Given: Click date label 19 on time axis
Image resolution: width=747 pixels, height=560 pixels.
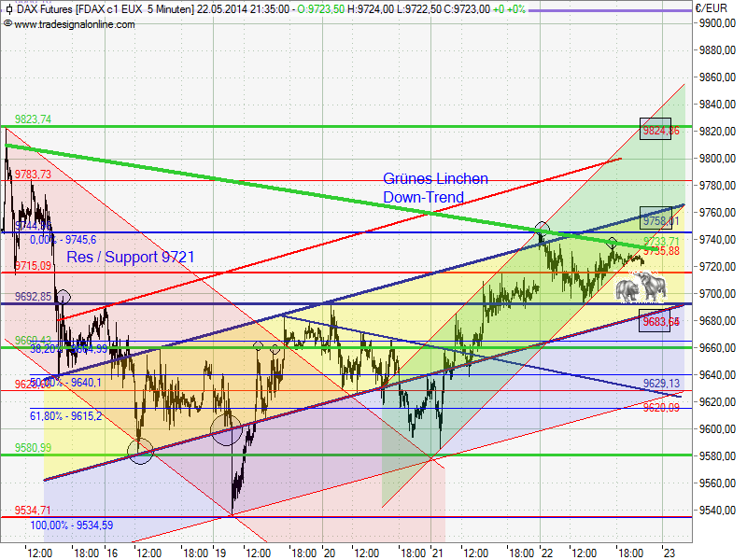Looking at the screenshot, I should (220, 553).
